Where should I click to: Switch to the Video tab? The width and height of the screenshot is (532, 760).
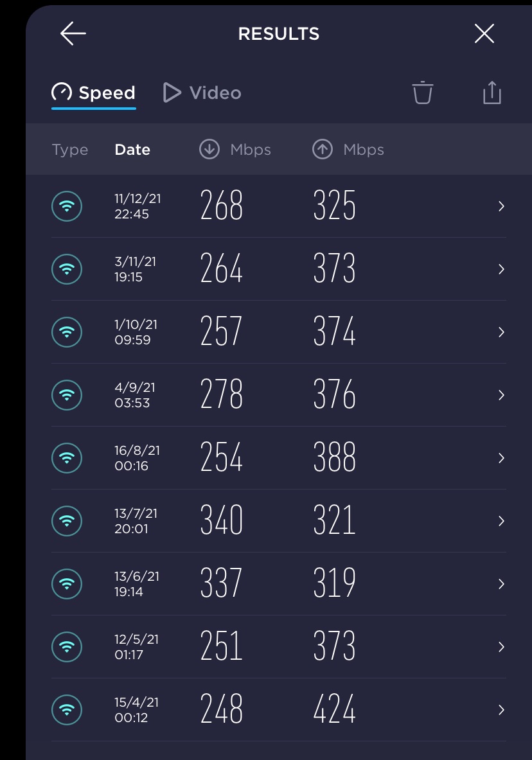202,93
